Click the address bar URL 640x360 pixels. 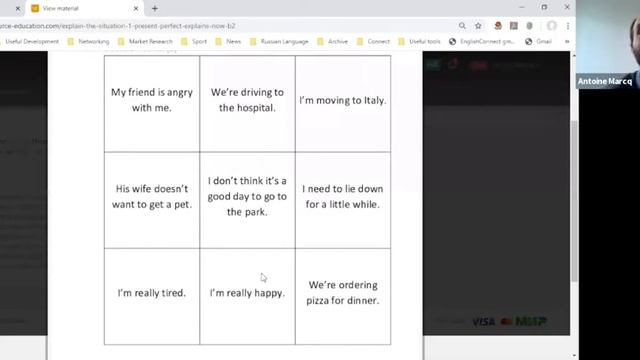(118, 26)
